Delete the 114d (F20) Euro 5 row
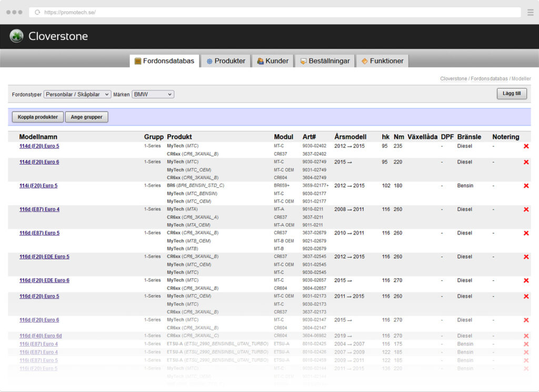This screenshot has width=539, height=392. tap(526, 146)
